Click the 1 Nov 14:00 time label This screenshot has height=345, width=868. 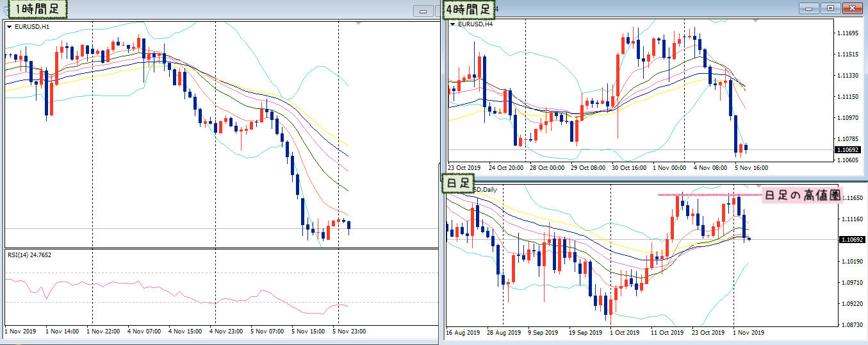click(62, 332)
